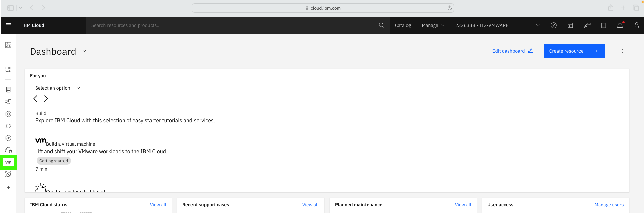Click the 'Getting started' tag
The height and width of the screenshot is (213, 644).
tap(53, 161)
